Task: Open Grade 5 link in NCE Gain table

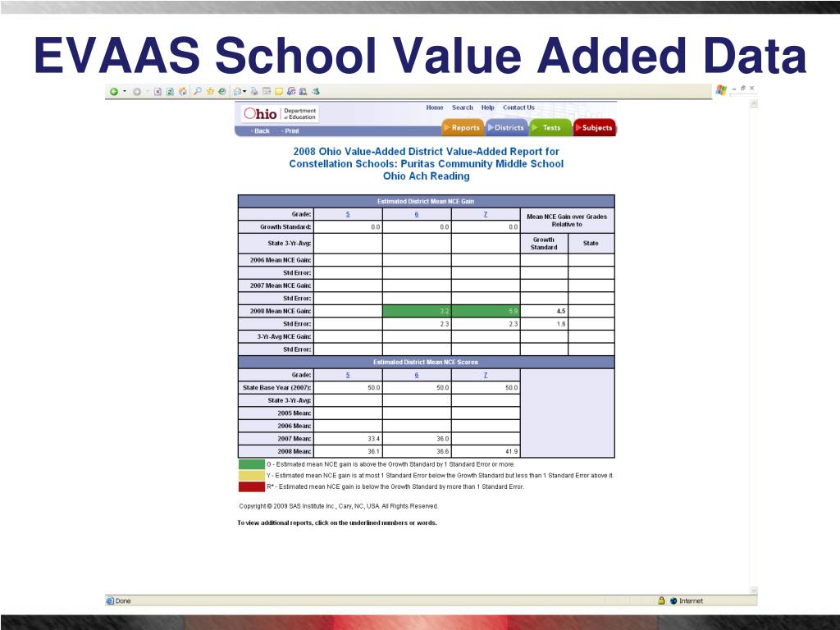Action: point(348,214)
